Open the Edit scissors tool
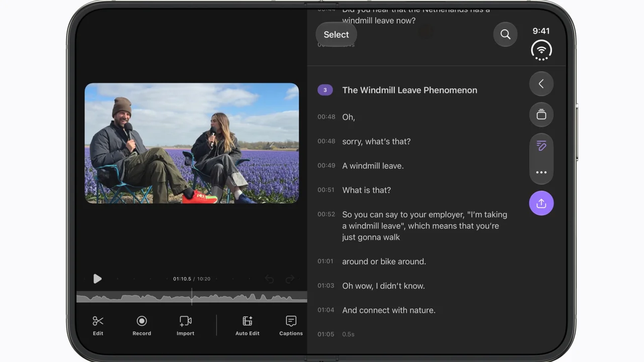 [98, 325]
